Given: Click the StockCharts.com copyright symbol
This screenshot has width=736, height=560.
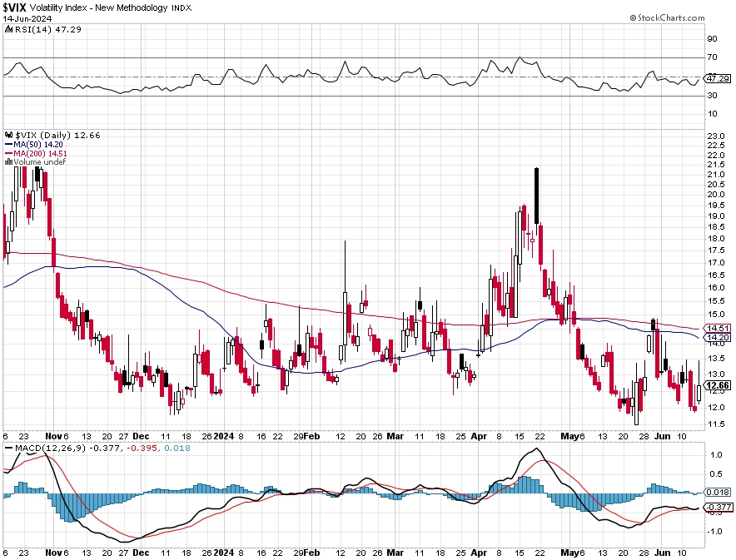Looking at the screenshot, I should click(633, 17).
